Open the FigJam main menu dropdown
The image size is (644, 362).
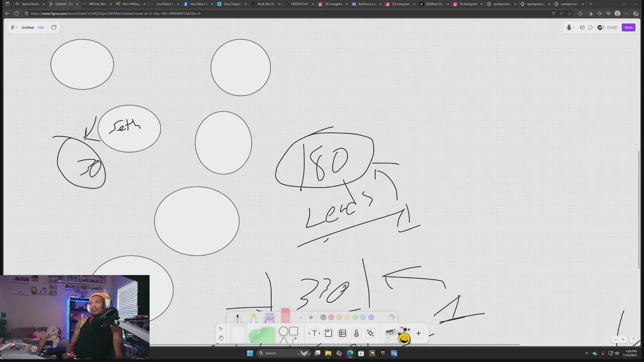tap(14, 28)
